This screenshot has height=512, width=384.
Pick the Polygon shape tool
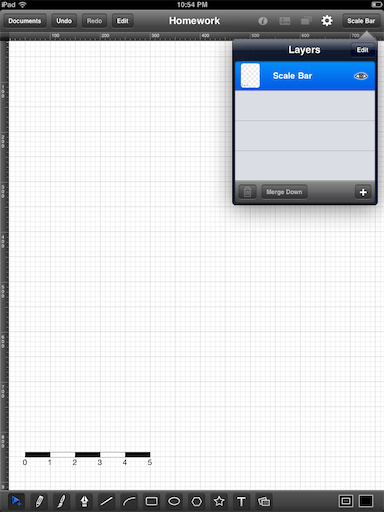(x=197, y=501)
